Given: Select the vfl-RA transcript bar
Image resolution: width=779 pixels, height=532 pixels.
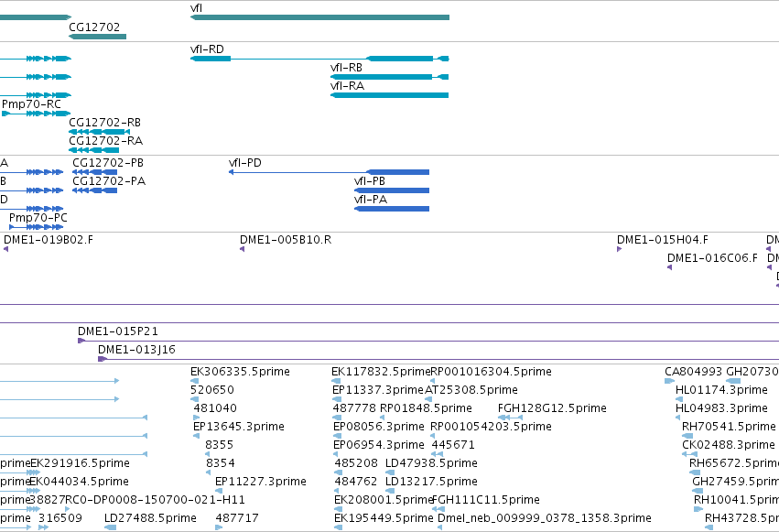Looking at the screenshot, I should [x=390, y=95].
